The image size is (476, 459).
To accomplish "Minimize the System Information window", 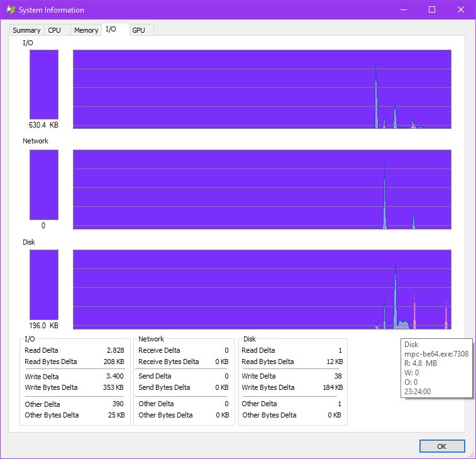I will [x=404, y=9].
